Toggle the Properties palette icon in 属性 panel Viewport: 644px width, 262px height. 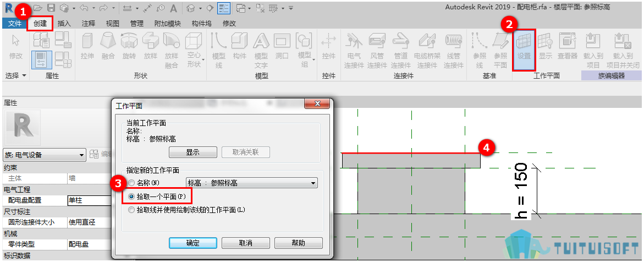point(41,59)
